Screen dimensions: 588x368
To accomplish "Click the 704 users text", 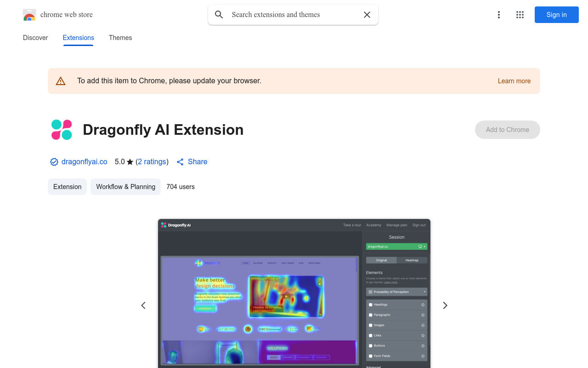I will (x=181, y=187).
